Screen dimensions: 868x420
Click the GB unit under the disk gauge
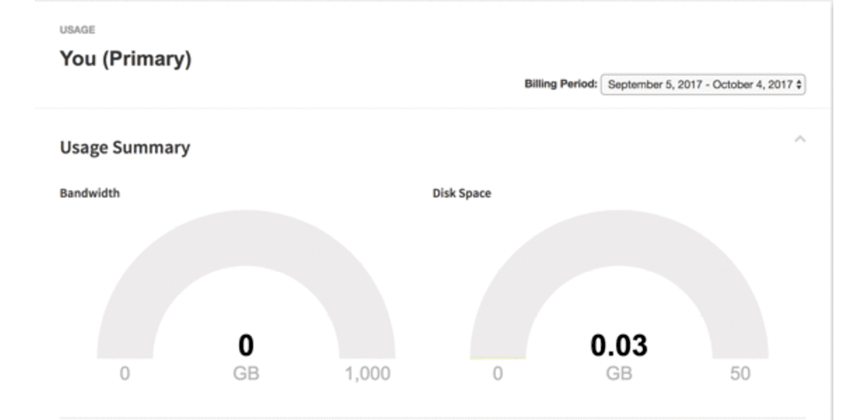tap(620, 373)
